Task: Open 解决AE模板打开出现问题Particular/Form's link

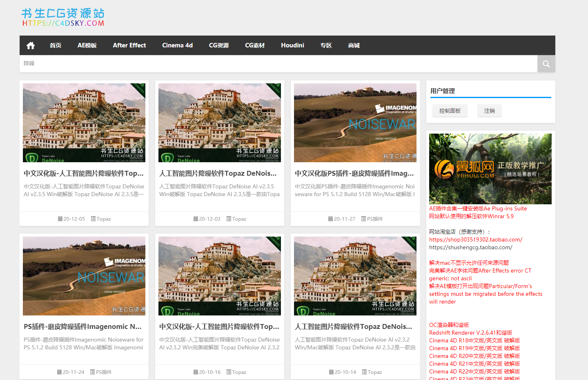Action: (486, 294)
